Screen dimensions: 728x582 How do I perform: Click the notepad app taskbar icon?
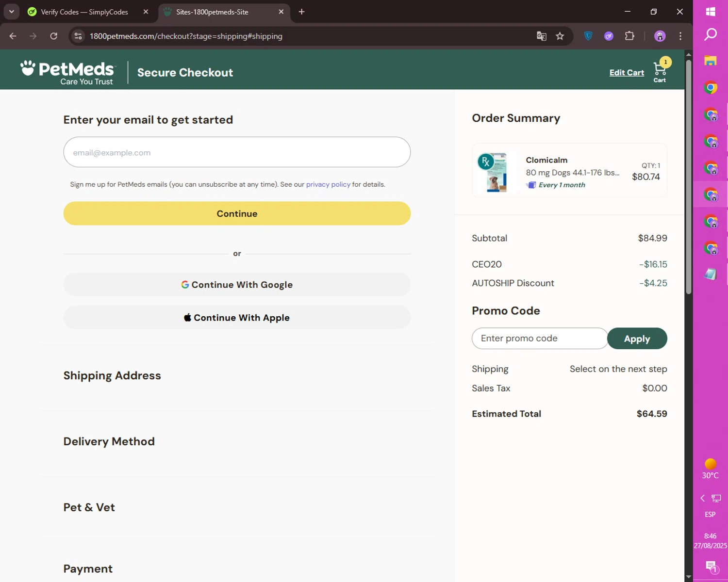pyautogui.click(x=711, y=275)
